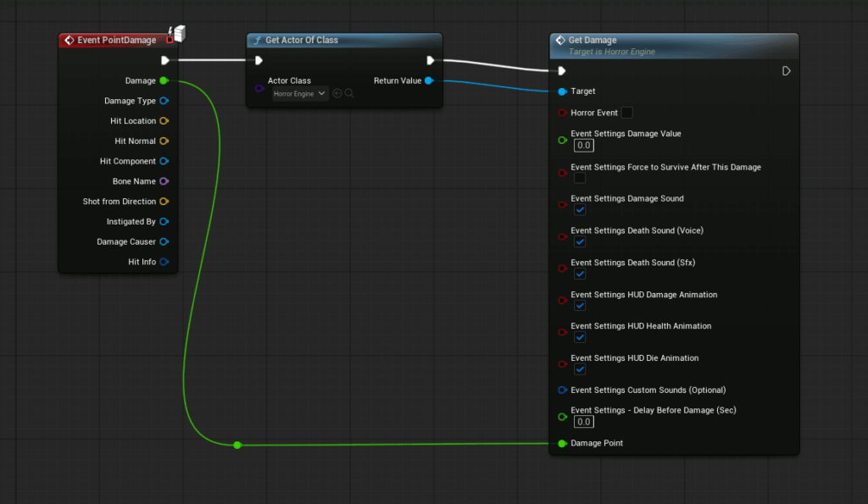Click the green wire reroute node
868x504 pixels.
(237, 445)
